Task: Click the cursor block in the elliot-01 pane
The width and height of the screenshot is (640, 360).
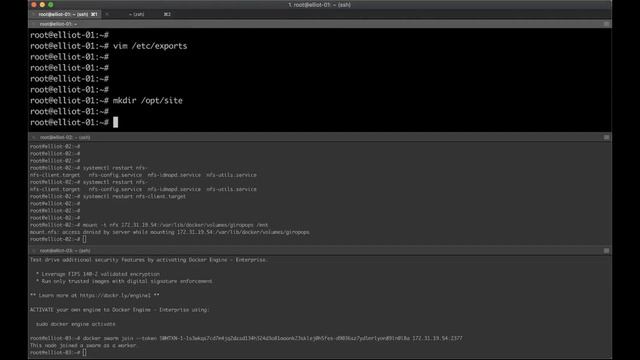Action: [116, 122]
